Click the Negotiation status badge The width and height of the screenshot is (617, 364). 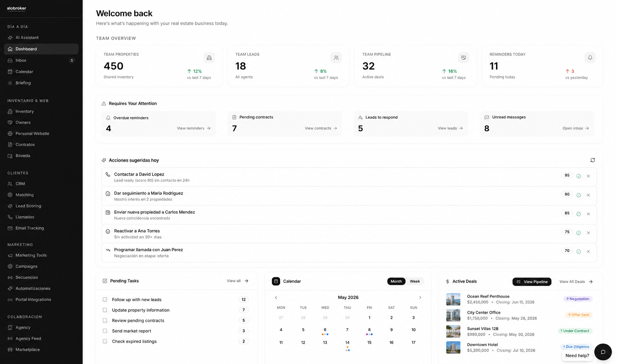coord(578,299)
